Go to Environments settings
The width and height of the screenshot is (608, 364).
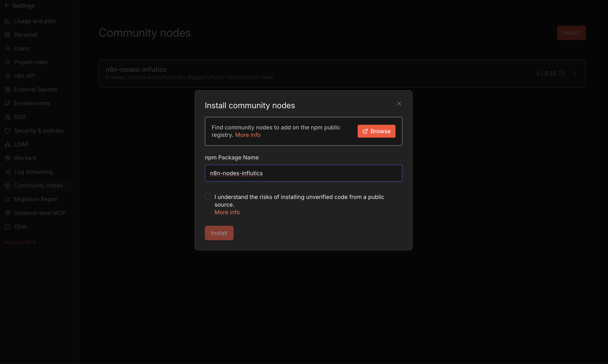(x=39, y=103)
